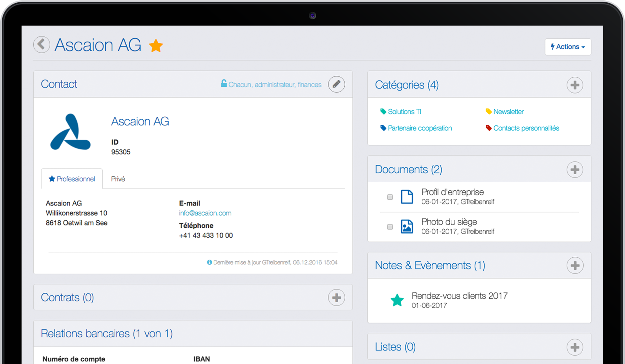
Task: Open the Documents (2) section title
Action: click(x=408, y=170)
